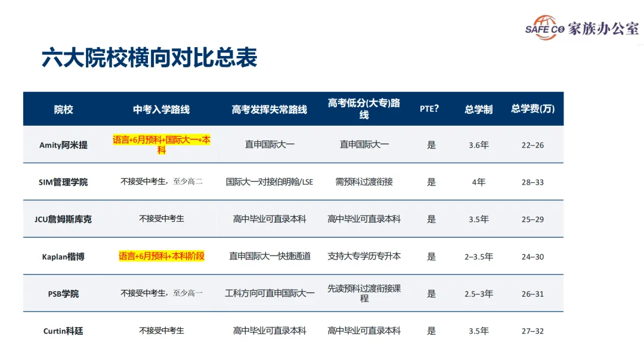Click the 26–31 tuition cell
Viewport: 644px width, 352px height.
532,295
